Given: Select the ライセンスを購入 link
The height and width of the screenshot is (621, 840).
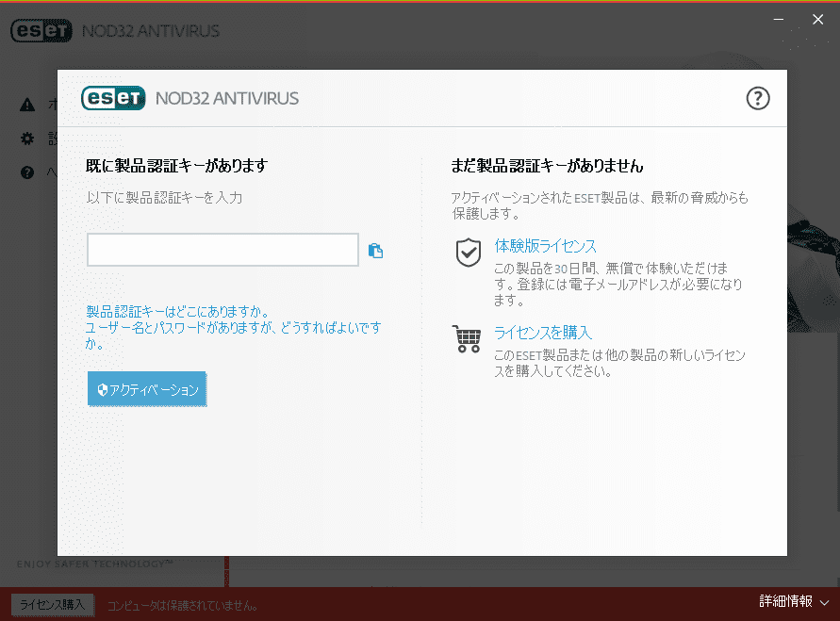Looking at the screenshot, I should click(x=543, y=333).
